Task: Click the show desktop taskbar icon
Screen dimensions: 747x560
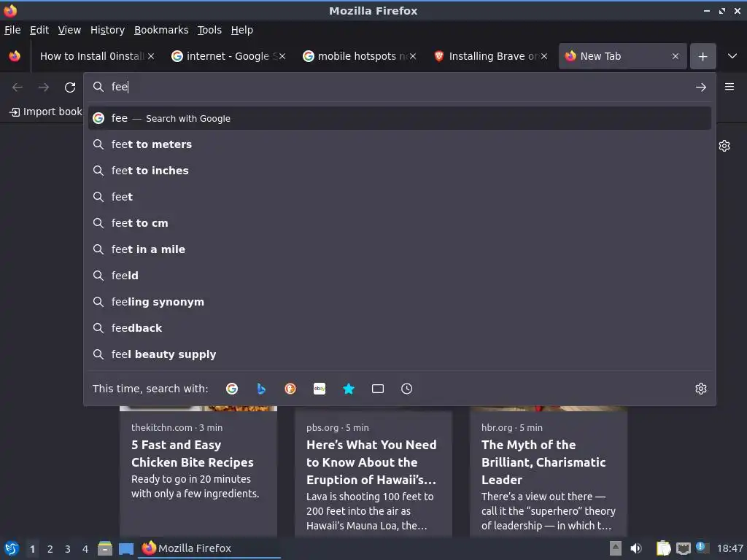Action: coord(125,548)
